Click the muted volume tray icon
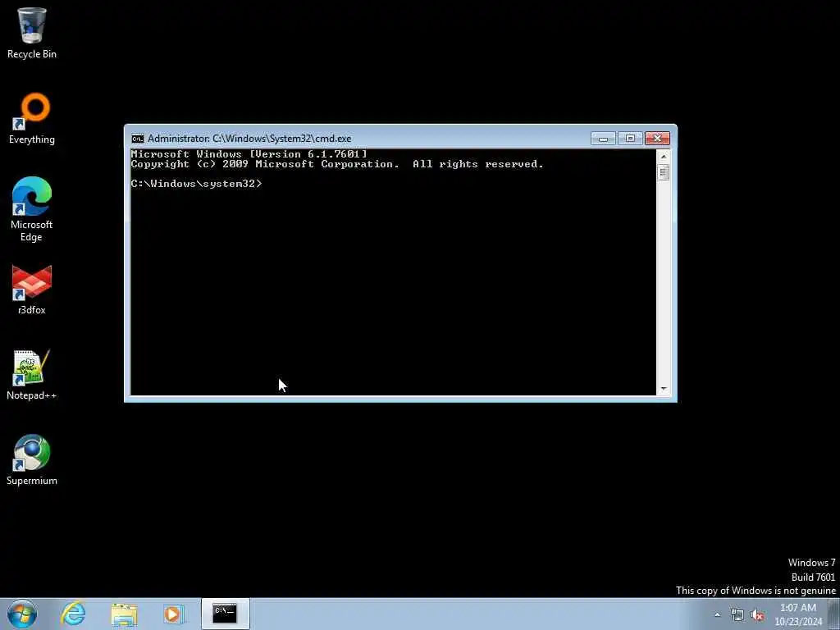Screen dimensions: 840x630 [757, 615]
